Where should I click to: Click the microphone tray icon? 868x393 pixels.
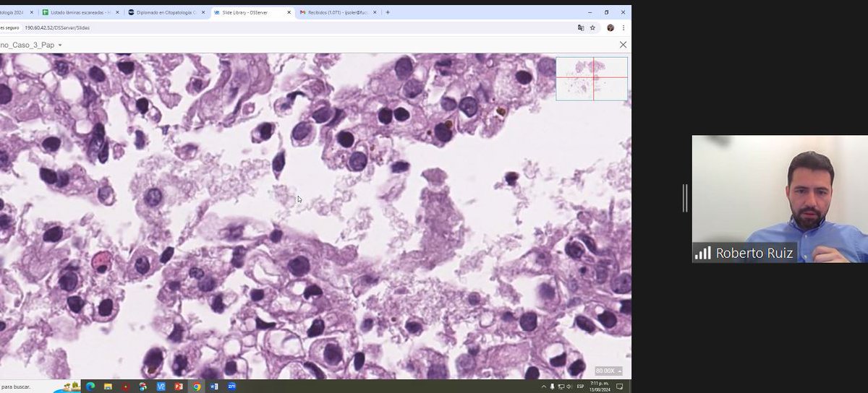(552, 386)
